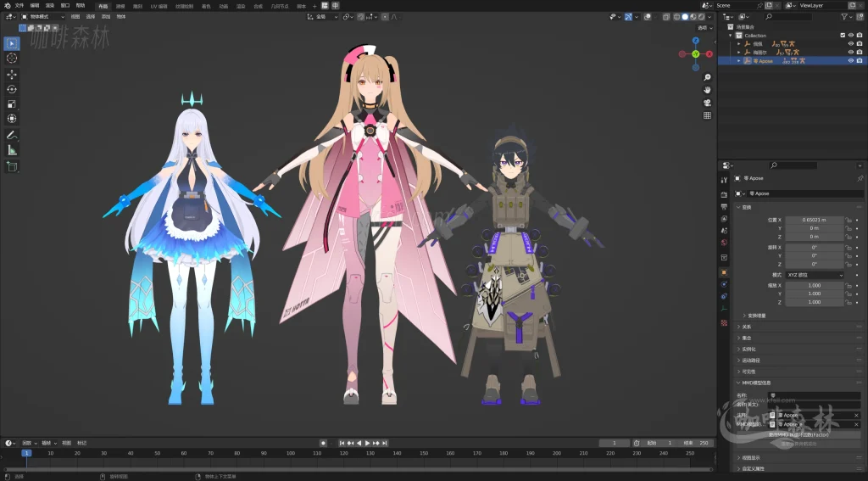
Task: Click the Blender logo menu icon
Action: (7, 6)
